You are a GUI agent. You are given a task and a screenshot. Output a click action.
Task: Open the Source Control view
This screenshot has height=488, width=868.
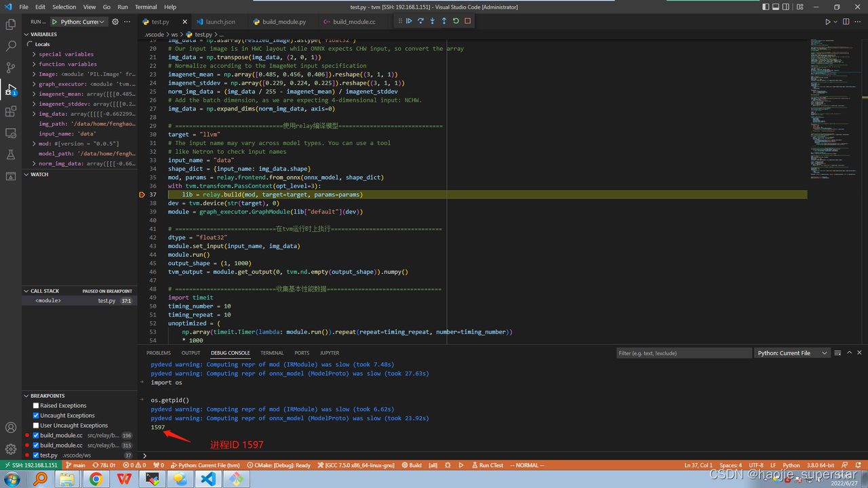click(10, 68)
